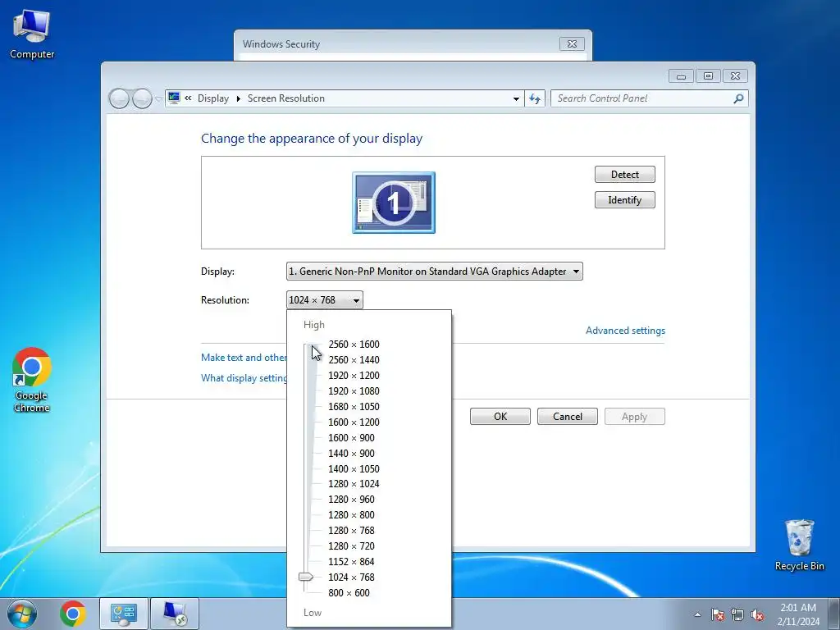Image resolution: width=840 pixels, height=630 pixels.
Task: Open the Action Center flag icon
Action: 718,614
